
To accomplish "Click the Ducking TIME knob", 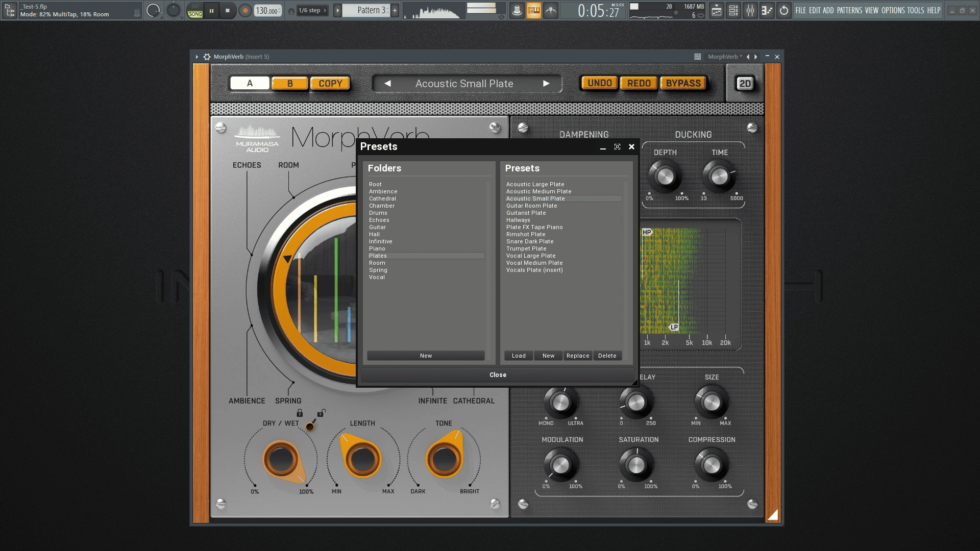I will click(x=719, y=176).
